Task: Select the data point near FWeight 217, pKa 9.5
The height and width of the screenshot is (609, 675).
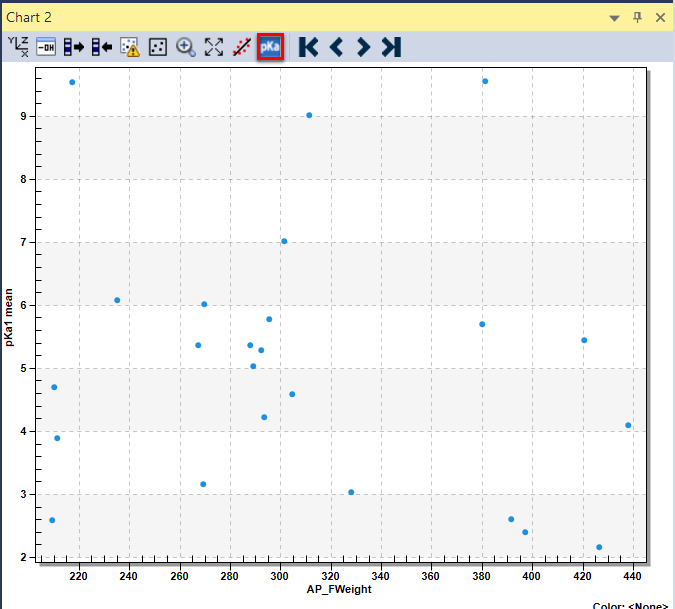Action: [72, 82]
